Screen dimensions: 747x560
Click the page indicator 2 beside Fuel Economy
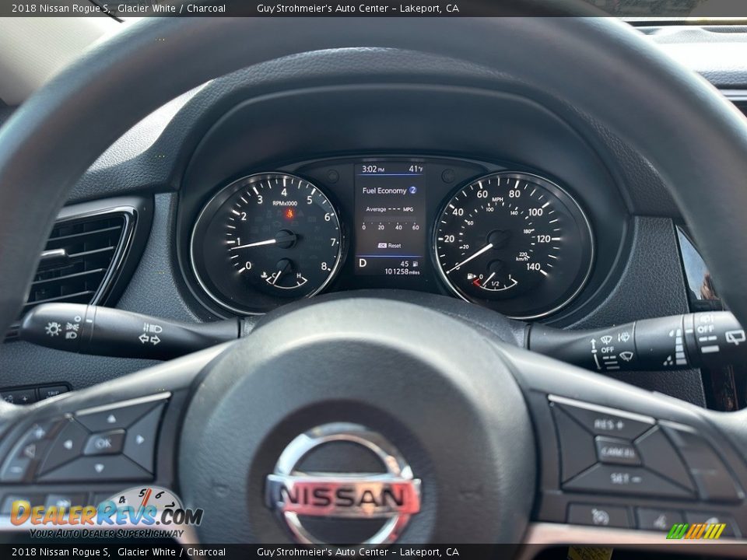(x=412, y=190)
